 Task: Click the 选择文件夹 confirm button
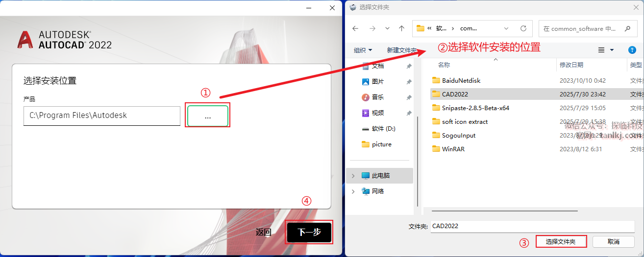click(x=562, y=241)
